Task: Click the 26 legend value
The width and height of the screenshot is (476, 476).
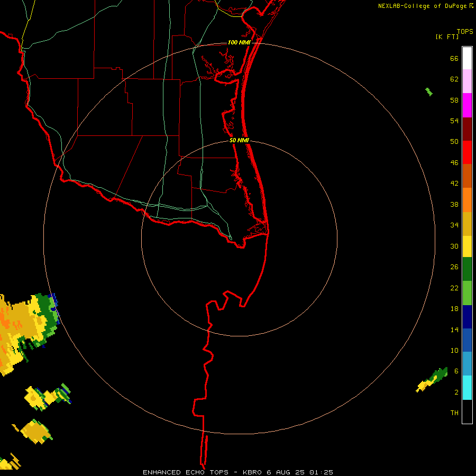Action: (454, 267)
